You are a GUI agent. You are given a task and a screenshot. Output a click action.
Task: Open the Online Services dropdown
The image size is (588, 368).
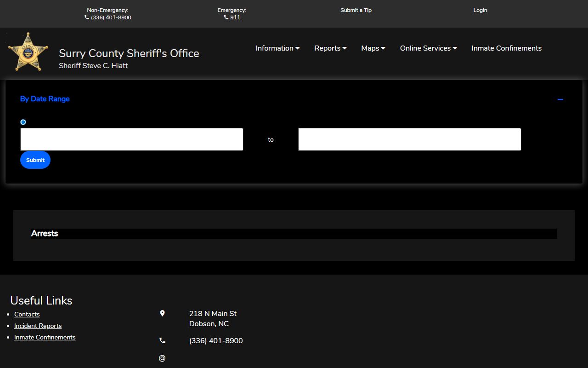point(428,48)
